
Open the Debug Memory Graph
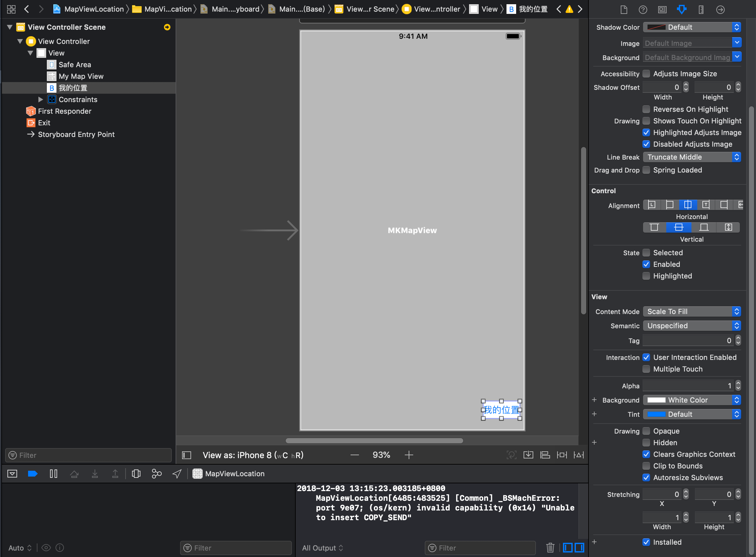click(x=157, y=474)
